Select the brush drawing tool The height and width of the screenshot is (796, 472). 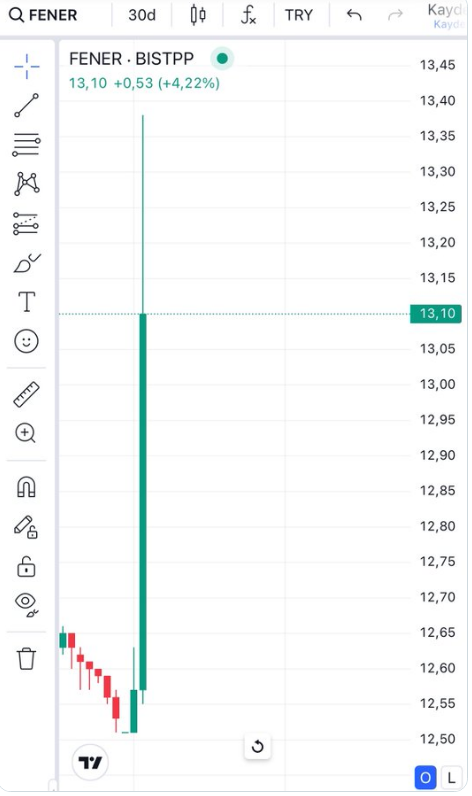26,262
